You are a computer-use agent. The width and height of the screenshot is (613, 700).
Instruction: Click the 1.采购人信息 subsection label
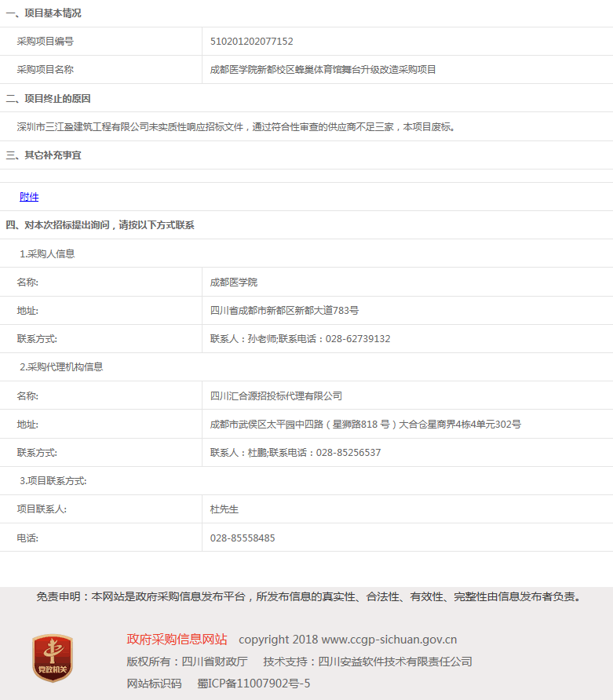coord(47,254)
